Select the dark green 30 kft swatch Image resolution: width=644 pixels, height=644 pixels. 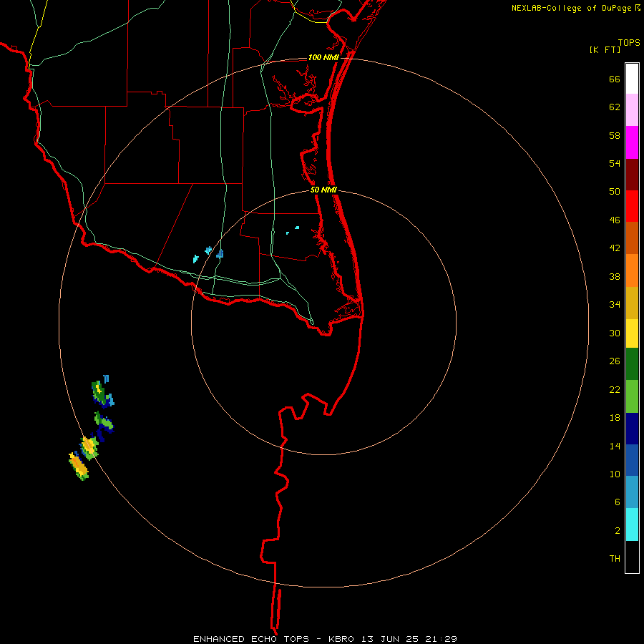coord(632,364)
